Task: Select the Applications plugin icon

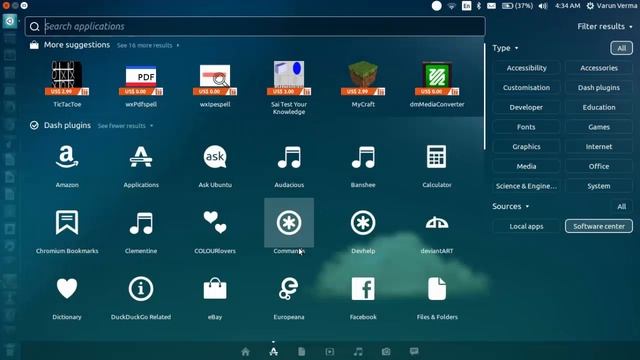Action: click(x=141, y=157)
